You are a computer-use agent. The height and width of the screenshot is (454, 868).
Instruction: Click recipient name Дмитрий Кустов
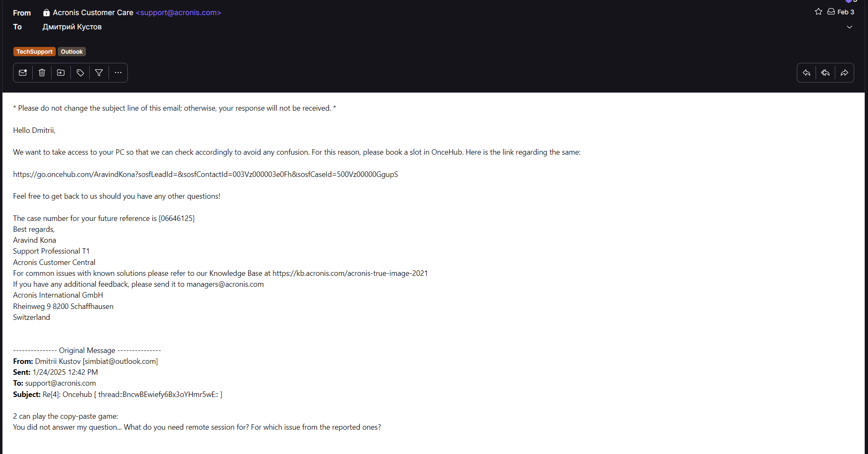(72, 27)
